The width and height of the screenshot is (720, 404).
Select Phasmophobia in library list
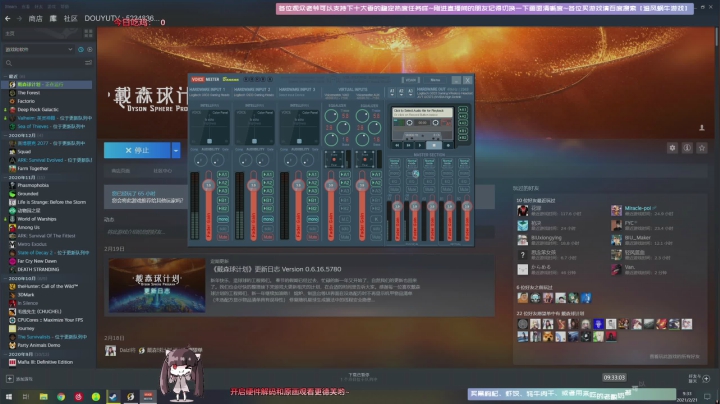click(x=33, y=185)
